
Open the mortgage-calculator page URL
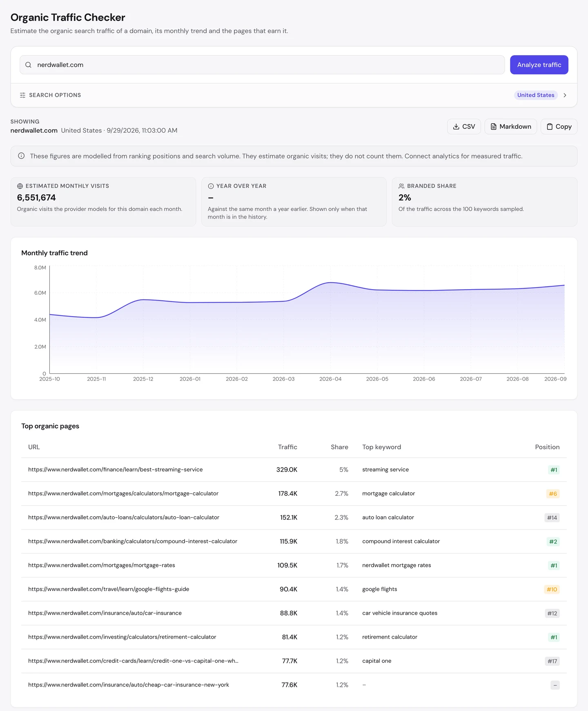click(123, 494)
